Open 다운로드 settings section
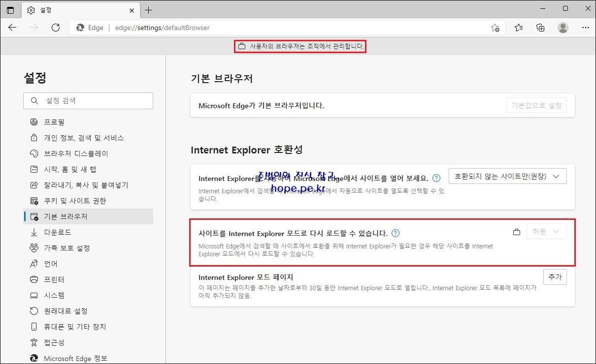Image resolution: width=596 pixels, height=364 pixels. pyautogui.click(x=88, y=232)
